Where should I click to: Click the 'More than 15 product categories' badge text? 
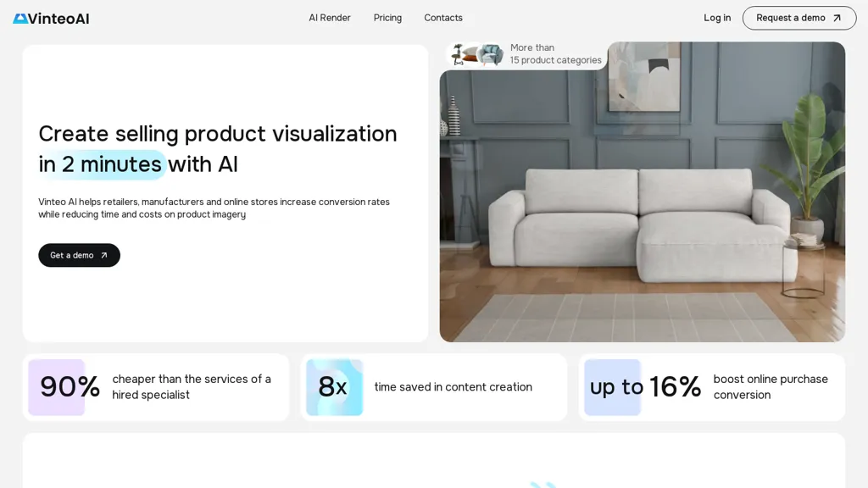555,53
